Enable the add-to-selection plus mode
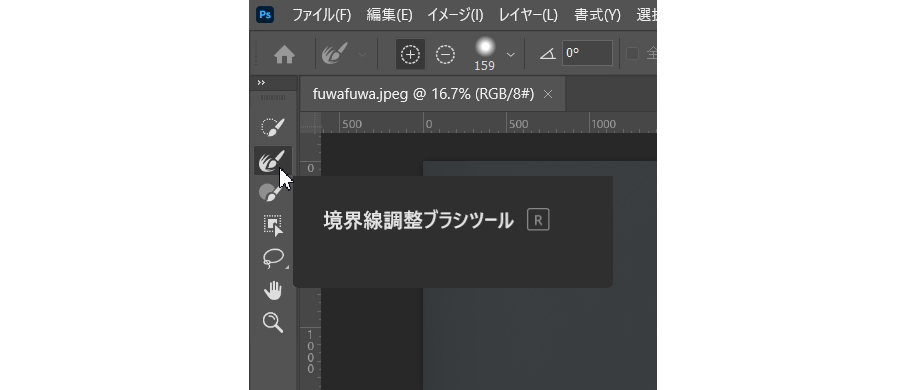 [x=410, y=54]
